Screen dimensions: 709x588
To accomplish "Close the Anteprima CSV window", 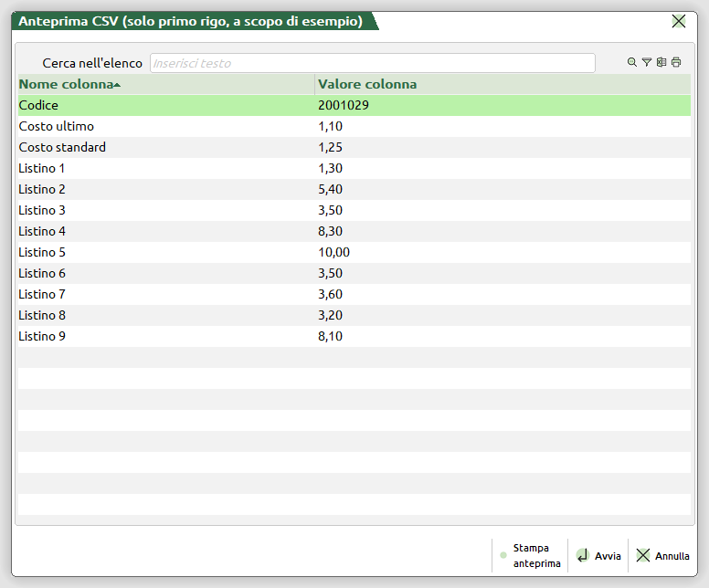I will coord(679,21).
